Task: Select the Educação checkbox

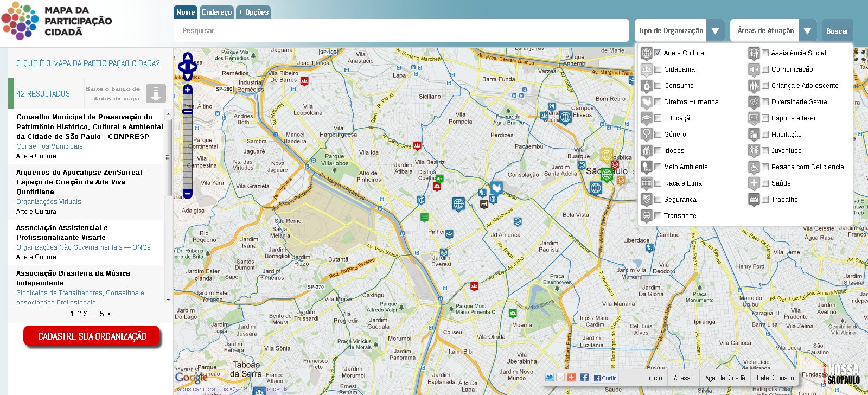Action: pos(658,118)
